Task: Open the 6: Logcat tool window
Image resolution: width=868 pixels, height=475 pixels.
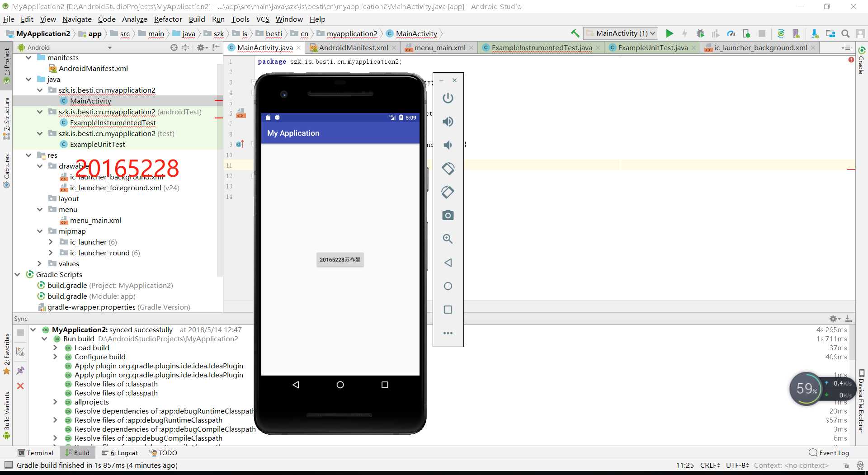Action: tap(120, 453)
